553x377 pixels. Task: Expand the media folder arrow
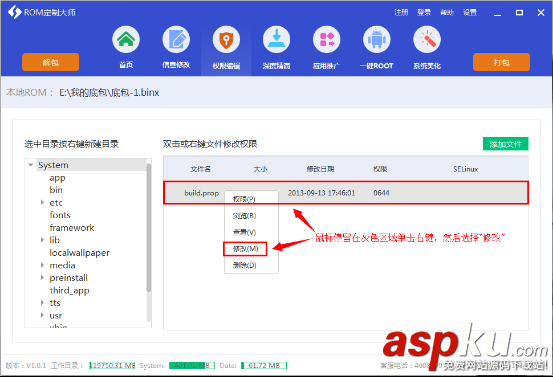click(x=42, y=265)
